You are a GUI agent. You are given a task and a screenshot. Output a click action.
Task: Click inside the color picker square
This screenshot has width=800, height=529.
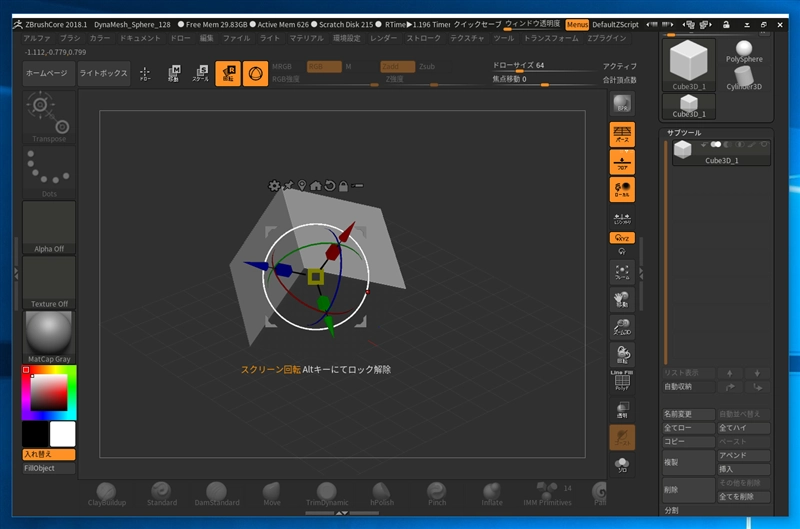coord(49,392)
